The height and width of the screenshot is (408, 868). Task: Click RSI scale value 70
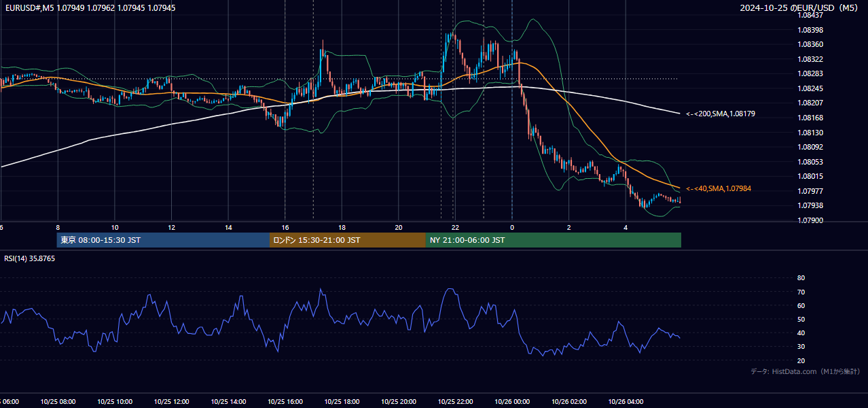coord(801,292)
